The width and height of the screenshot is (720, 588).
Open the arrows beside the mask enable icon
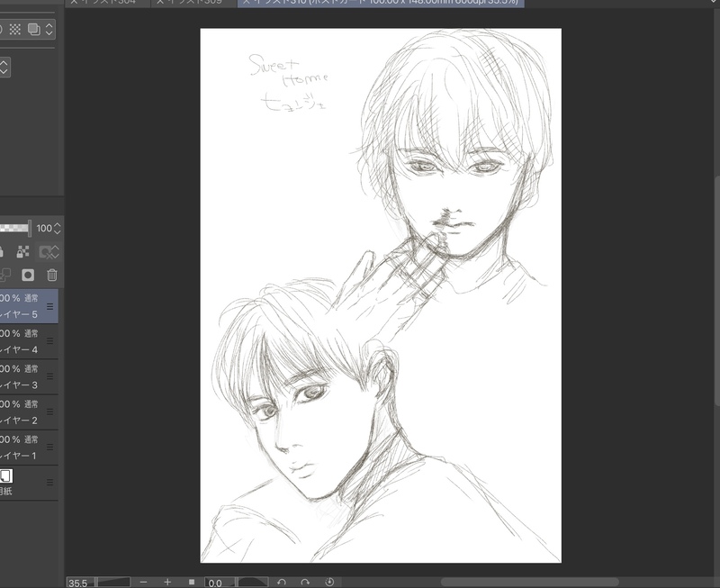(x=56, y=252)
